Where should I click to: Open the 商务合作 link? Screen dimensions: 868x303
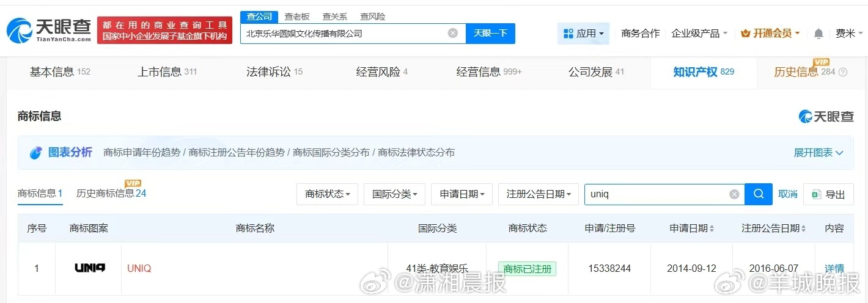pyautogui.click(x=641, y=34)
